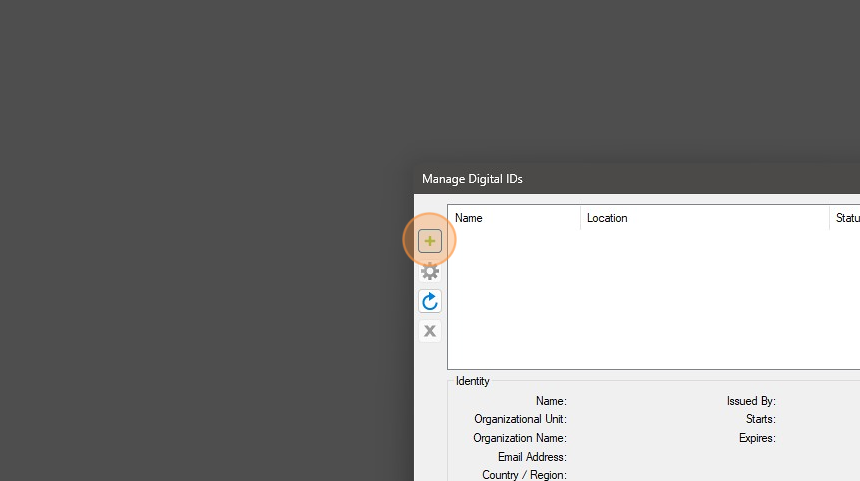Click the Identity group label
Screen dimensions: 860x481
click(473, 381)
